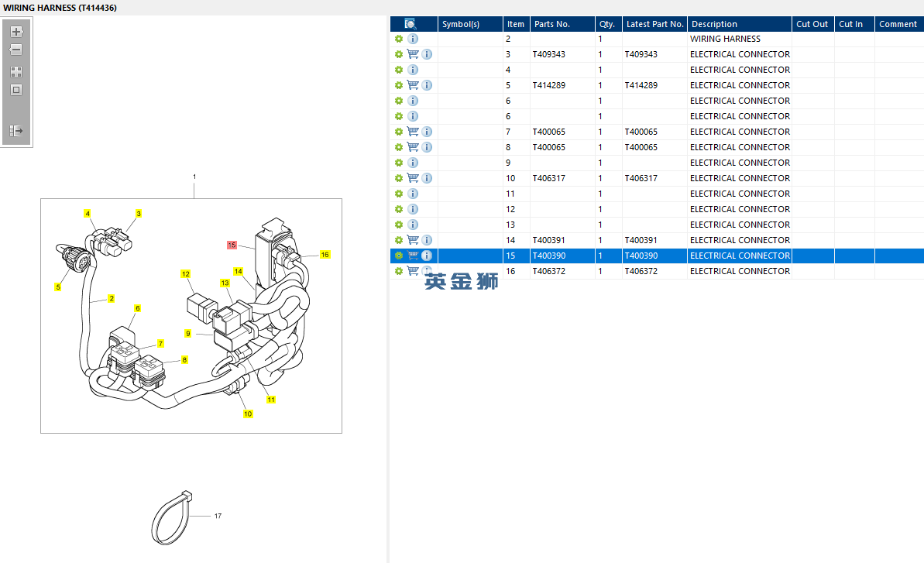Sort by Qty. column header

click(x=608, y=24)
